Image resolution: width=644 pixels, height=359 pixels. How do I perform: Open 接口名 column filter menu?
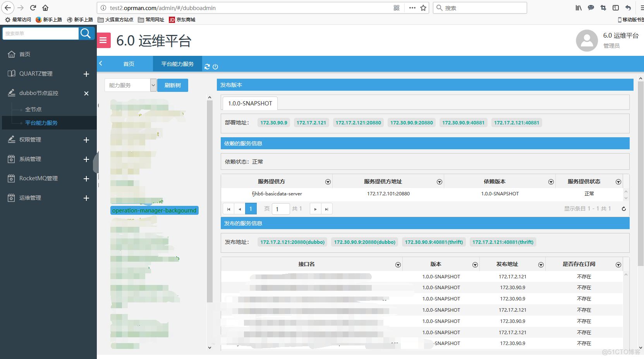[x=398, y=265]
